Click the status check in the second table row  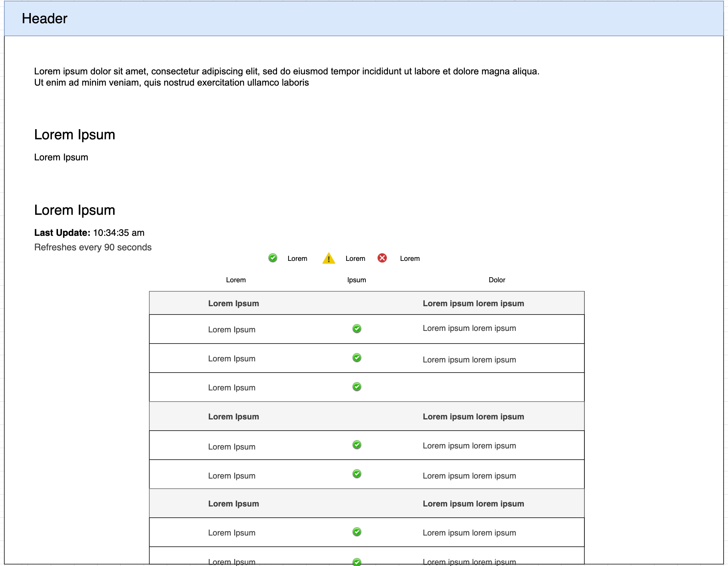(357, 358)
